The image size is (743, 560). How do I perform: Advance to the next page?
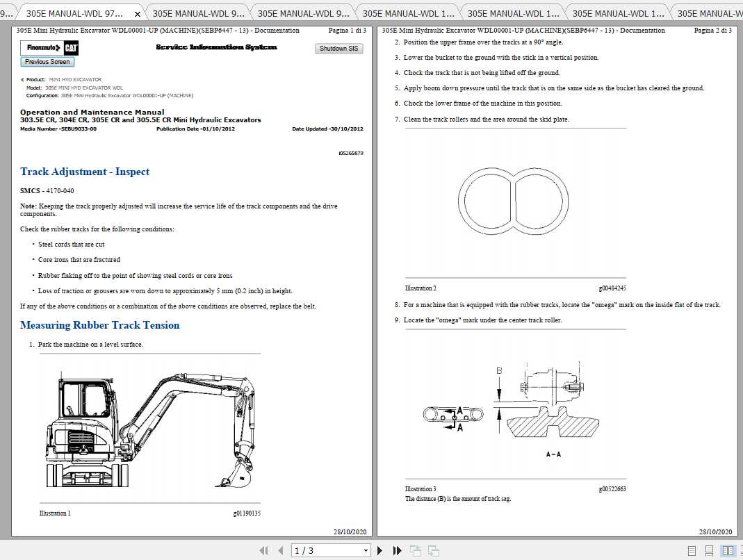click(x=379, y=550)
